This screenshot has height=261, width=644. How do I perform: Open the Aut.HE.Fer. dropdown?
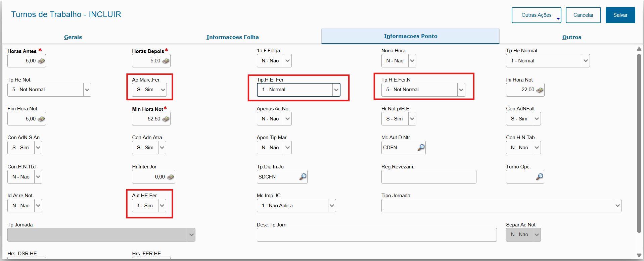(x=162, y=206)
